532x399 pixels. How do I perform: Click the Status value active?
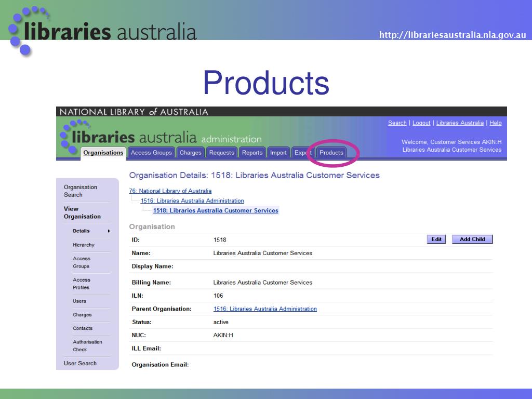[x=221, y=322]
